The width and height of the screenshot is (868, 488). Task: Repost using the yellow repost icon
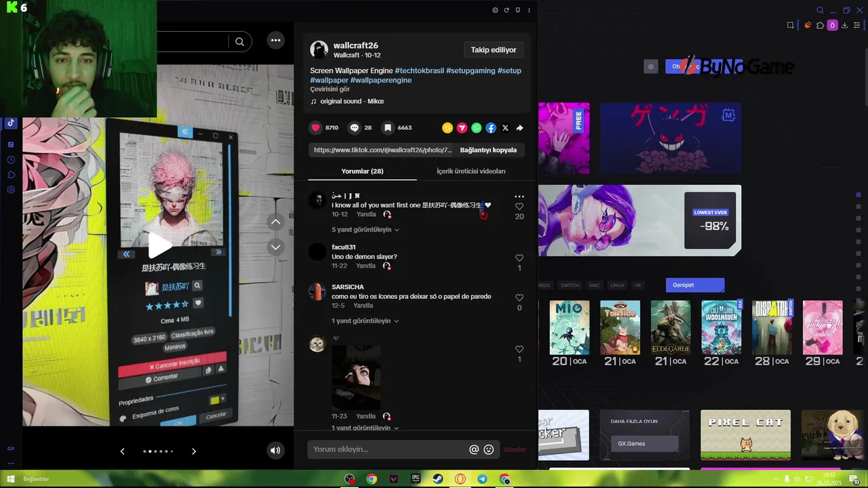click(x=447, y=128)
